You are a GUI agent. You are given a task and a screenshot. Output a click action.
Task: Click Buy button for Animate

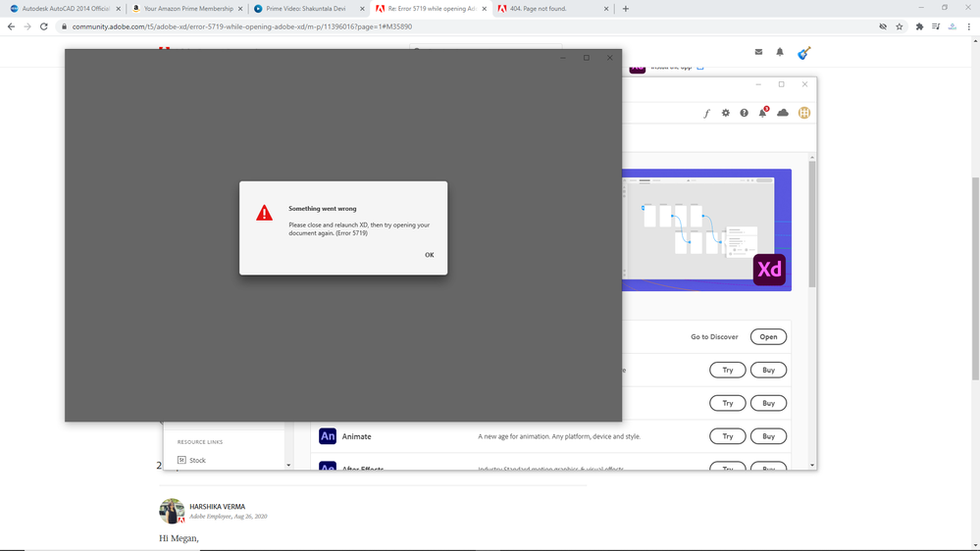768,436
